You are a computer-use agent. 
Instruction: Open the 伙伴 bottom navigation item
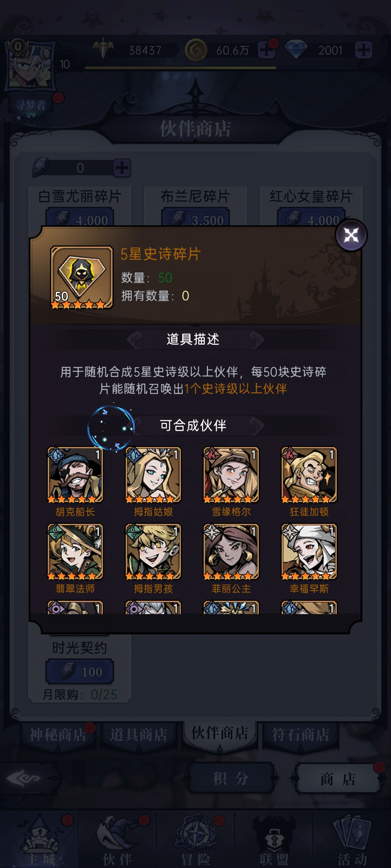click(x=117, y=840)
